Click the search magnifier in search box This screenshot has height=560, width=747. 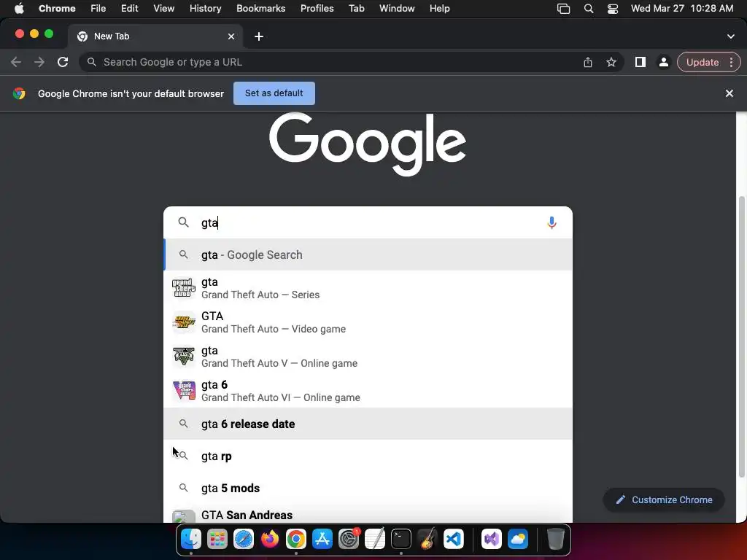pyautogui.click(x=183, y=222)
